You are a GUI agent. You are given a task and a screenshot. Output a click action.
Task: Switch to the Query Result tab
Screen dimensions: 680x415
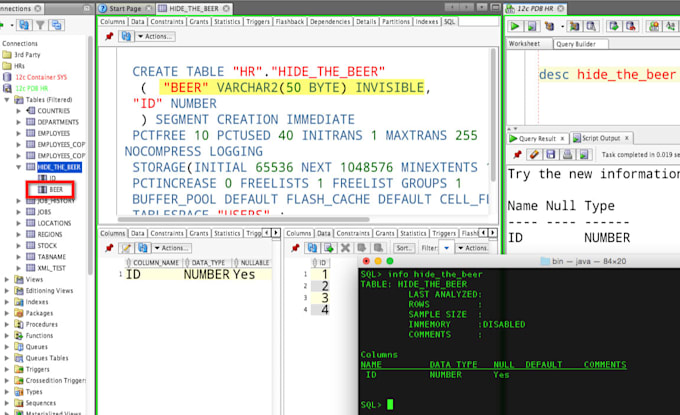(x=538, y=138)
